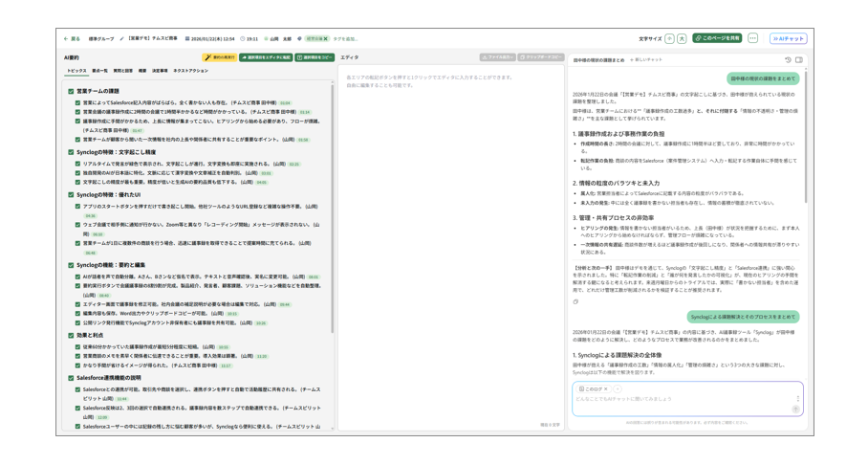Image resolution: width=868 pixels, height=465 pixels.
Task: Go back with the 戻る arrow
Action: click(72, 39)
